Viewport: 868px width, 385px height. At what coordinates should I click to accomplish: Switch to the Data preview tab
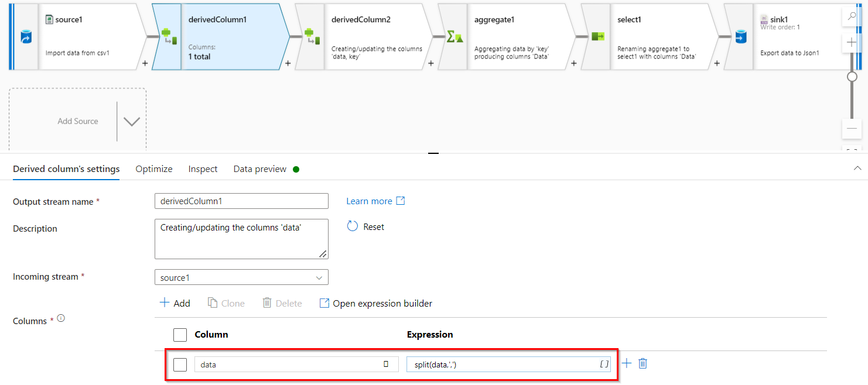(260, 169)
